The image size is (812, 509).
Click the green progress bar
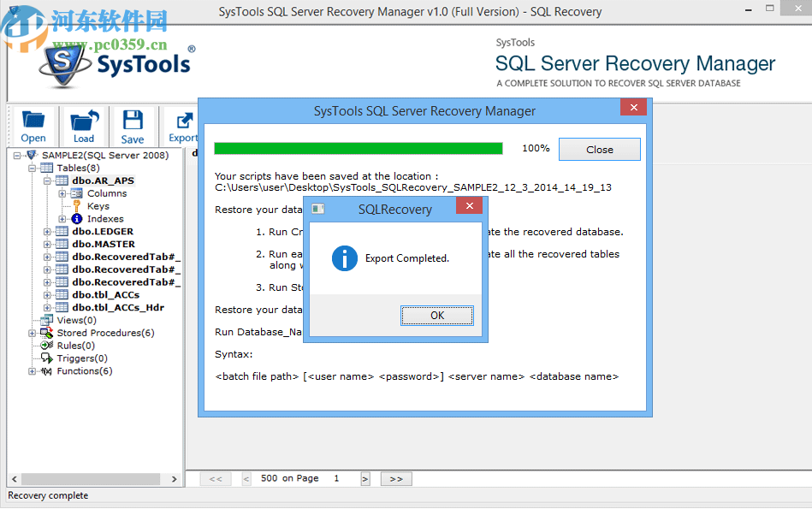pyautogui.click(x=359, y=148)
